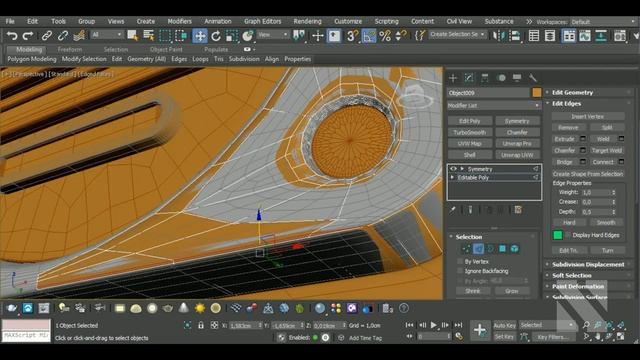
Task: Open the Modifier List dropdown
Action: click(494, 105)
